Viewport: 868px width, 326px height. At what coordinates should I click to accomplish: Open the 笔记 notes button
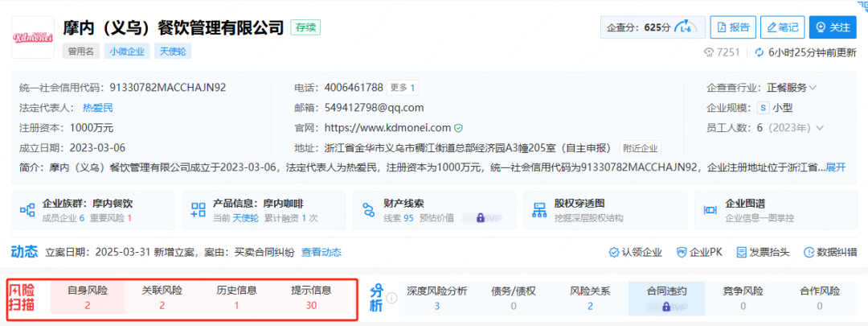pos(781,27)
